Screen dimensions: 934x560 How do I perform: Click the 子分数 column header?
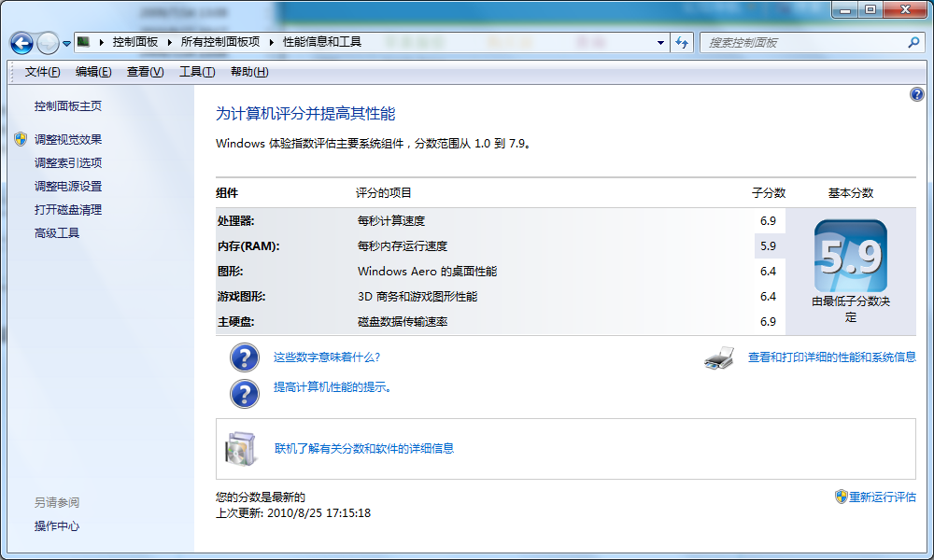pyautogui.click(x=769, y=193)
